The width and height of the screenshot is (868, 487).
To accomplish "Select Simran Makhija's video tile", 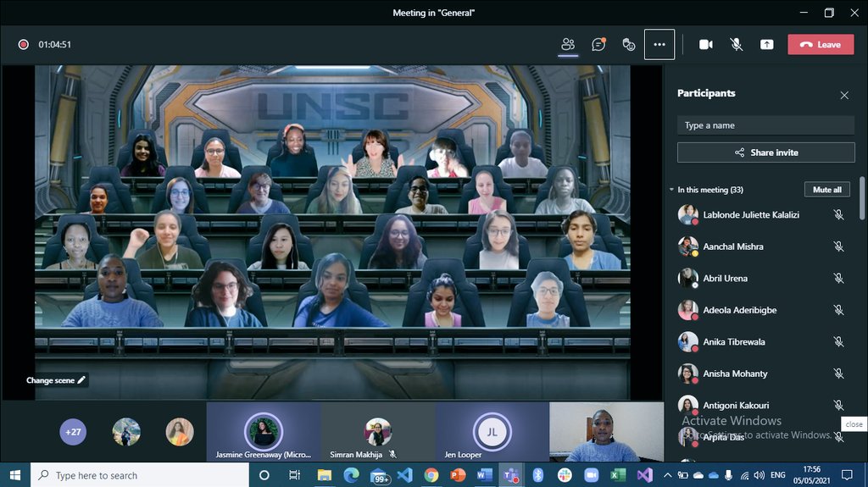I will coord(378,432).
